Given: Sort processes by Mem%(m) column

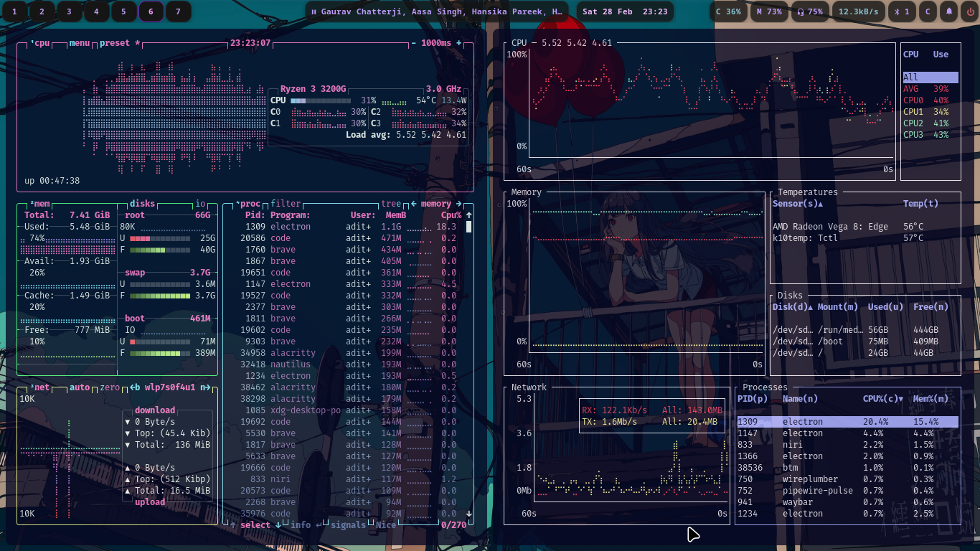Looking at the screenshot, I should click(x=930, y=399).
